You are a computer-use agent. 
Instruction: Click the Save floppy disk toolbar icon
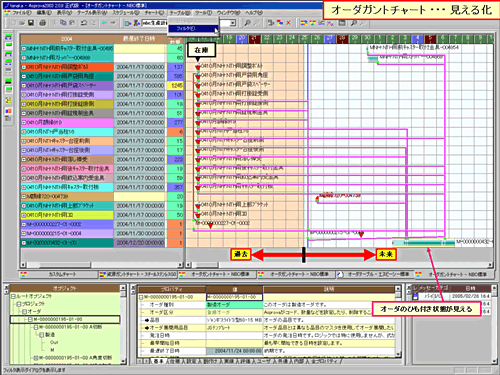[31, 23]
